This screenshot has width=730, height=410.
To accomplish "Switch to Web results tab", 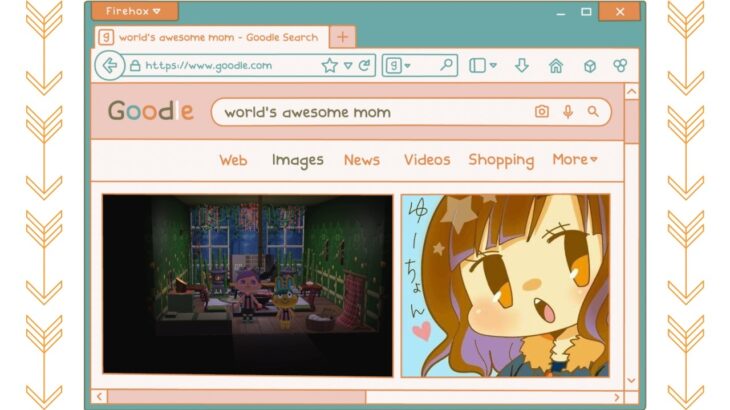I will (233, 160).
